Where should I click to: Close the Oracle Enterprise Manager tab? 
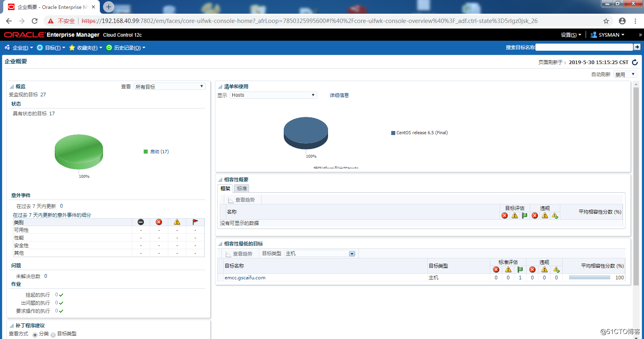(x=93, y=7)
